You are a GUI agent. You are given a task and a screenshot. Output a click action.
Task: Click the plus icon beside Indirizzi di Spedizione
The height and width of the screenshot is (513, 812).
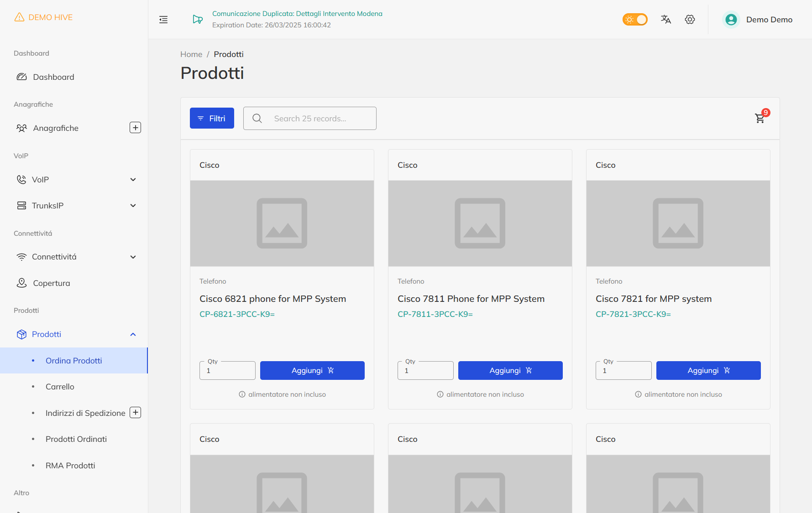click(x=135, y=413)
